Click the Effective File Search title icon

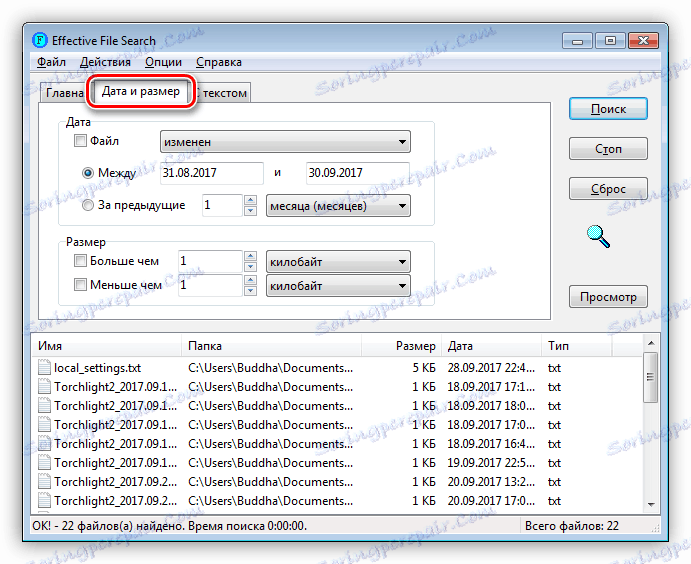(40, 40)
